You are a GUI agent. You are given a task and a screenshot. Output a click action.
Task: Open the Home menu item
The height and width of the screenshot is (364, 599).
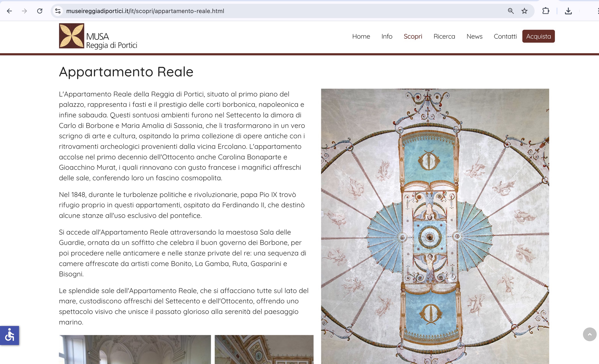361,36
